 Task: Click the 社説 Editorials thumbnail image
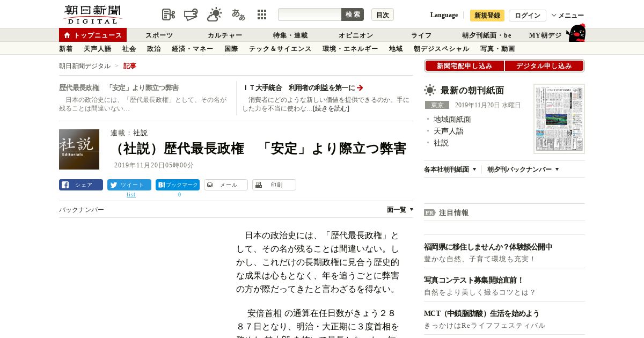click(79, 149)
